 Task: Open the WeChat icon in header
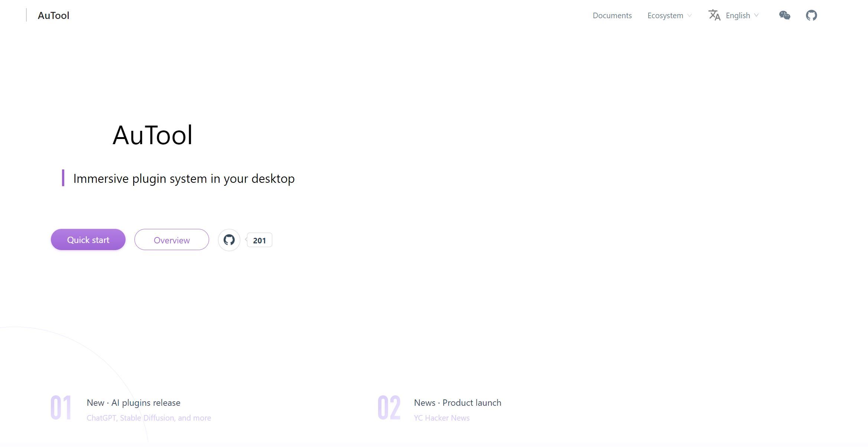pos(784,15)
